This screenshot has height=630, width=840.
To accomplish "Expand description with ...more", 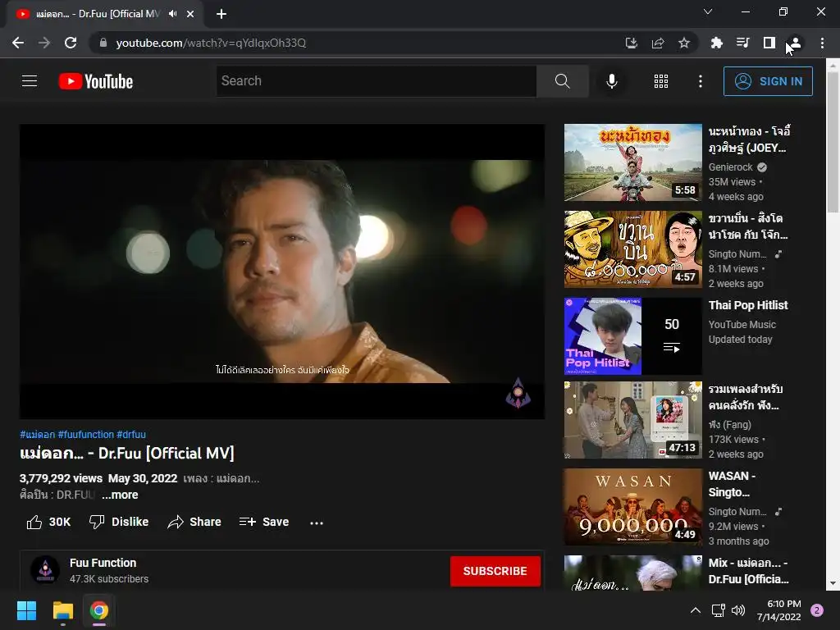I will coord(120,495).
